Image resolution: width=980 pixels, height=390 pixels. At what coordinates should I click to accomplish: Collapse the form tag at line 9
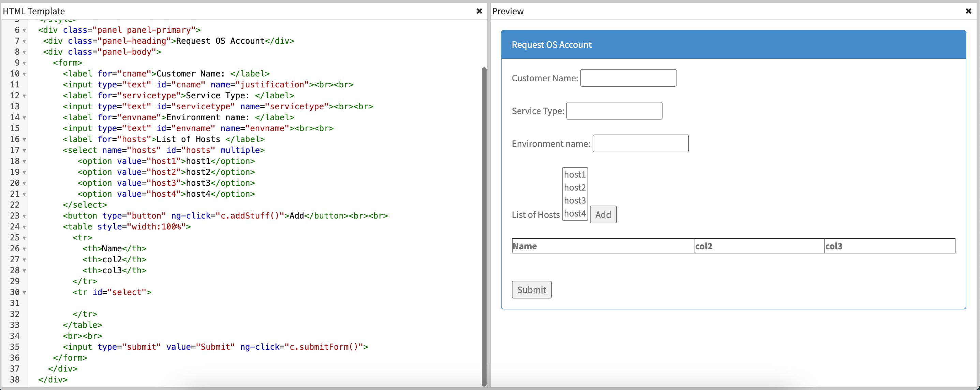tap(24, 63)
